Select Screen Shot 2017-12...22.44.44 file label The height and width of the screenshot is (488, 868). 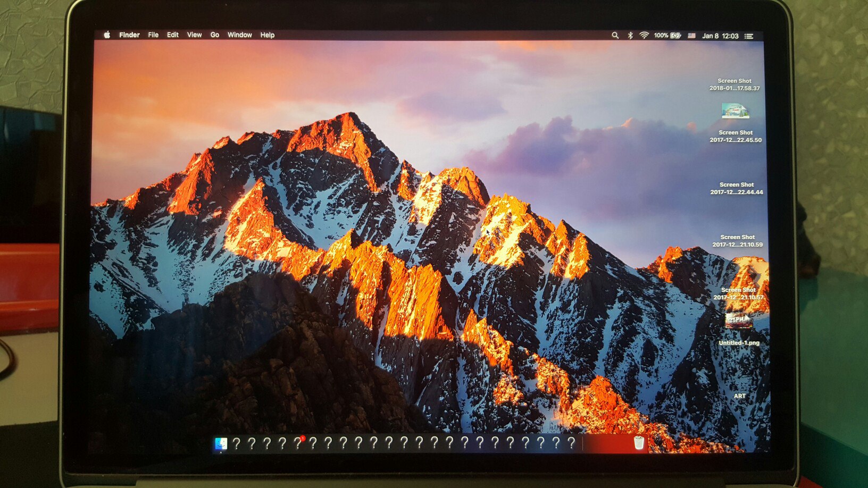[737, 188]
